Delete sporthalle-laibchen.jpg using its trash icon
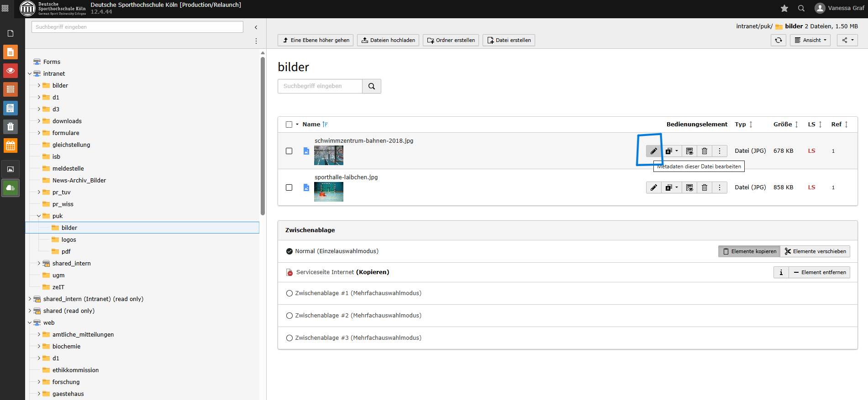The image size is (868, 400). [x=705, y=187]
